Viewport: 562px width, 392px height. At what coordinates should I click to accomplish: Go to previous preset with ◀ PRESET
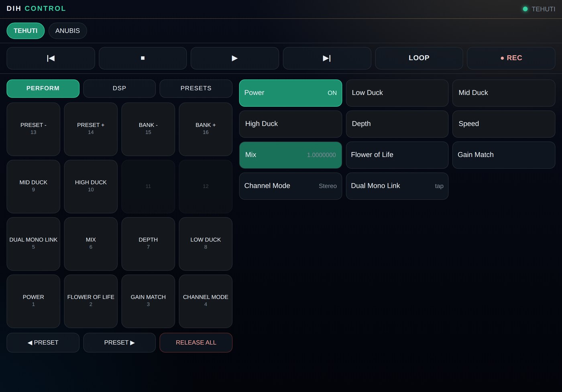[43, 343]
